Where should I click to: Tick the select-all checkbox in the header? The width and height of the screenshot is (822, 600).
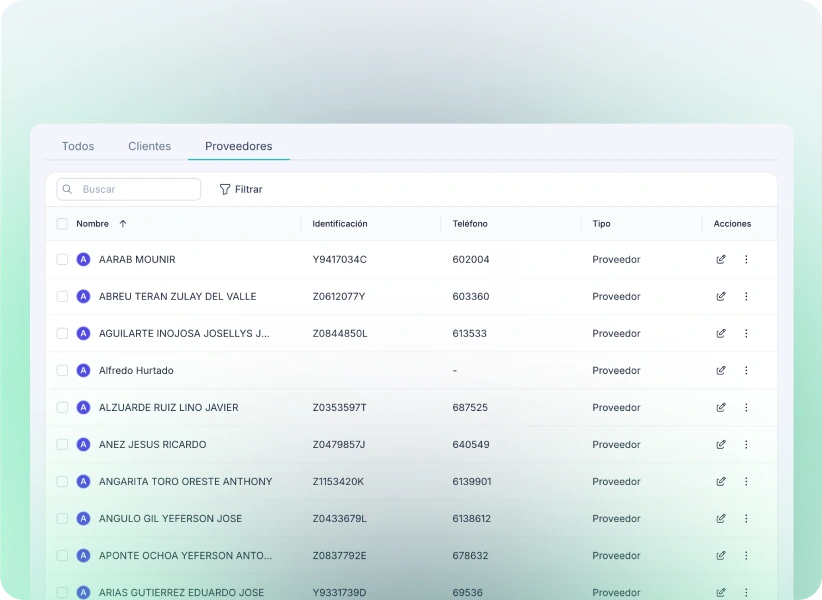point(62,224)
